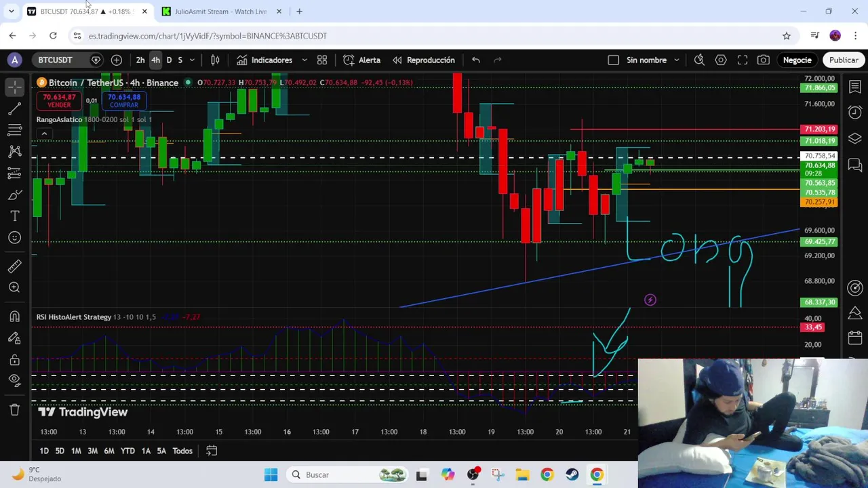Open indicator templates grid
868x488 pixels.
(322, 60)
